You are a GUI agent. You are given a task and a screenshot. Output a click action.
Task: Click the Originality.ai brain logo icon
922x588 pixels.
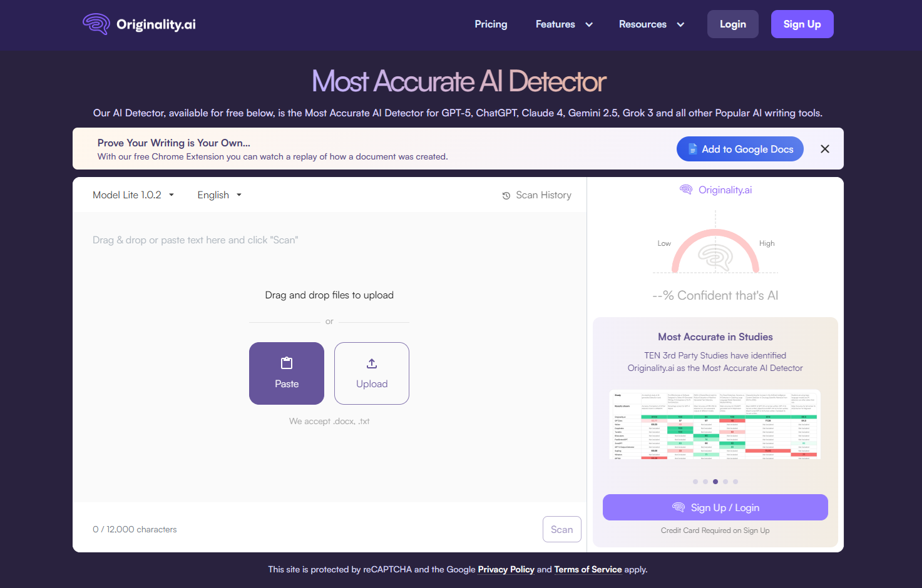coord(96,24)
